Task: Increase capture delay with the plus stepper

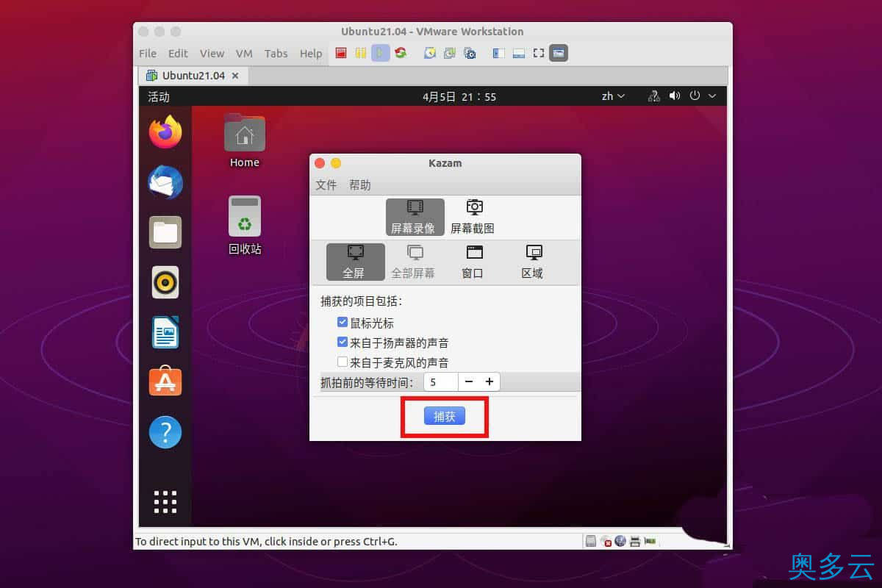Action: pos(490,381)
